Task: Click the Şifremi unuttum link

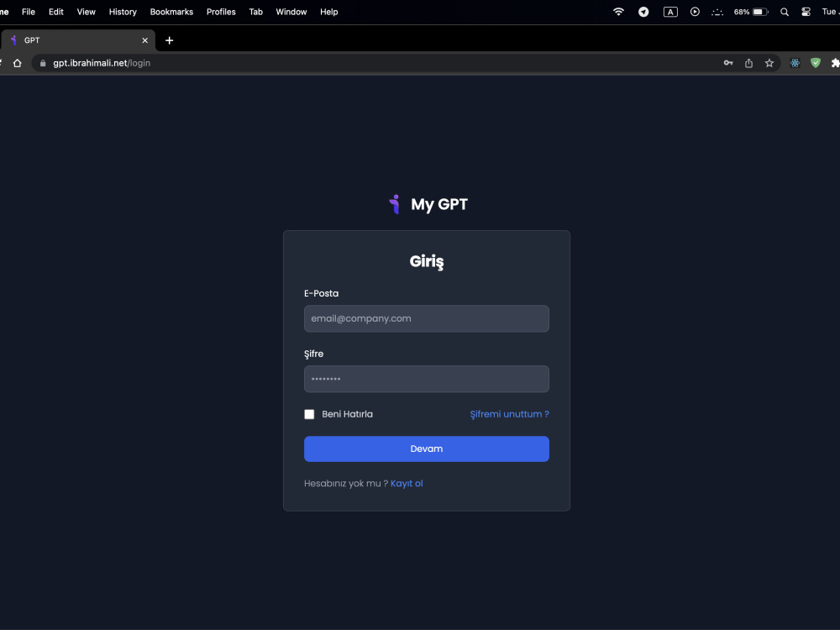Action: click(x=509, y=414)
